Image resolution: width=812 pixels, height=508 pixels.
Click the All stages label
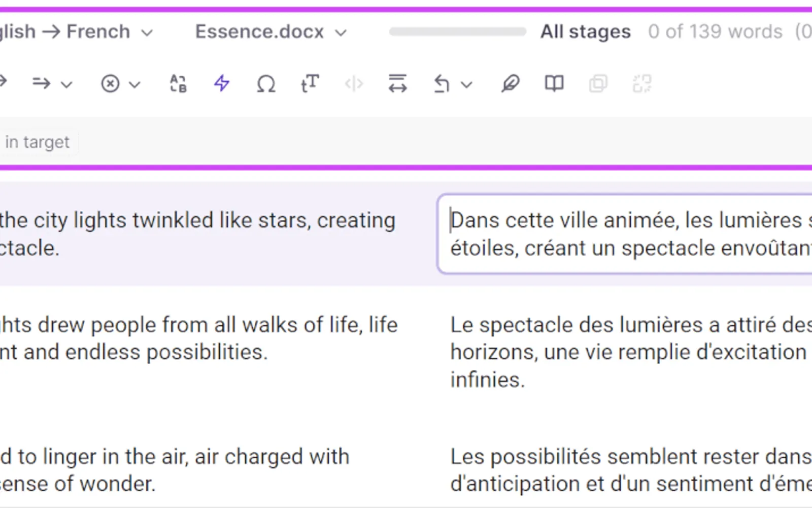tap(585, 32)
